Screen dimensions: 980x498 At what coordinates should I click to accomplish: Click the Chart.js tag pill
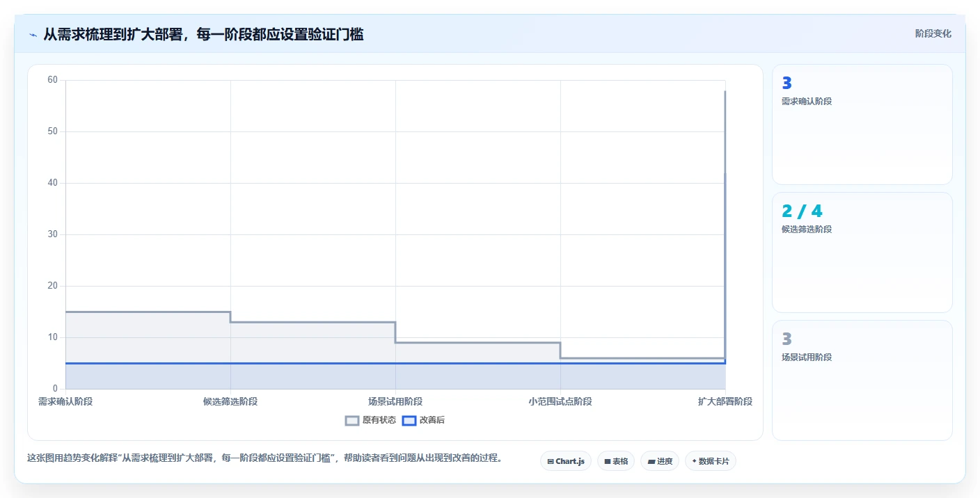tap(566, 461)
